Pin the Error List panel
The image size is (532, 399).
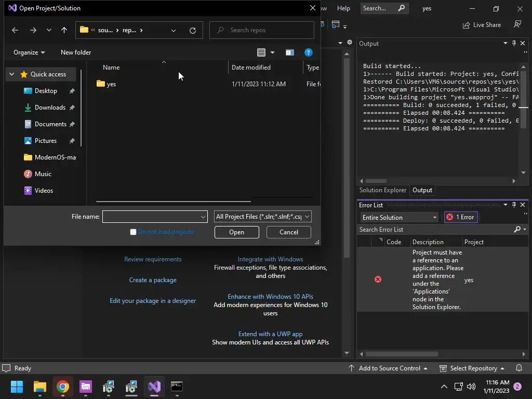pos(514,205)
